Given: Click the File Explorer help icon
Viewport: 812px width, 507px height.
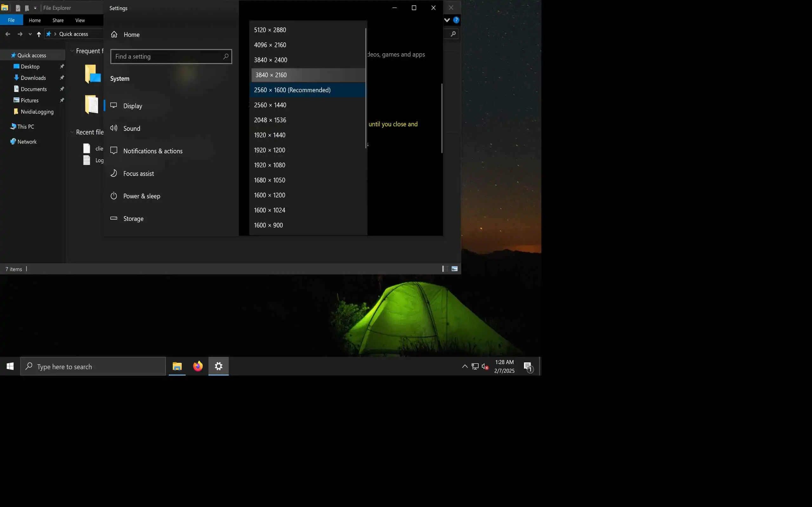Looking at the screenshot, I should click(456, 20).
